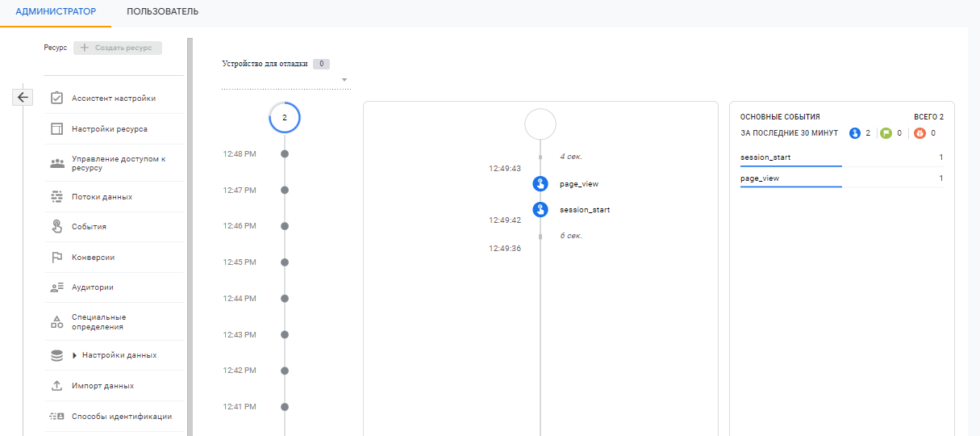Click the green conversions flag icon
The width and height of the screenshot is (980, 436).
coord(886,133)
